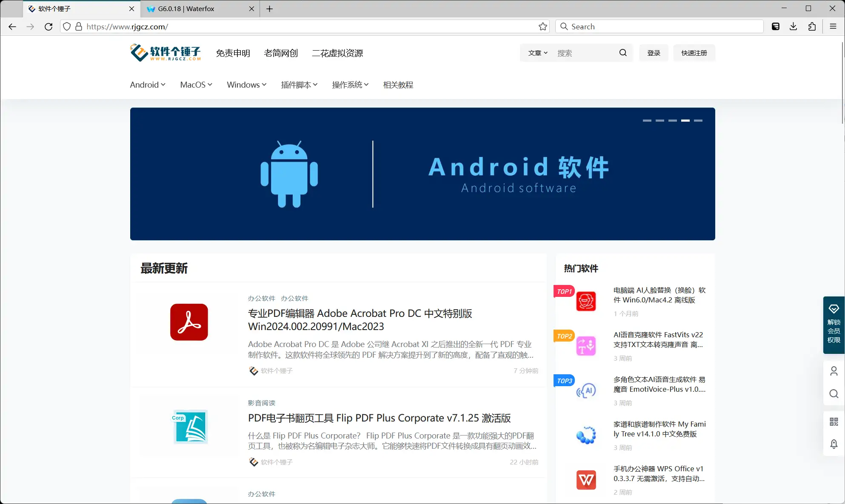This screenshot has height=504, width=845.
Task: Open the WPS Office hot software link
Action: click(659, 474)
